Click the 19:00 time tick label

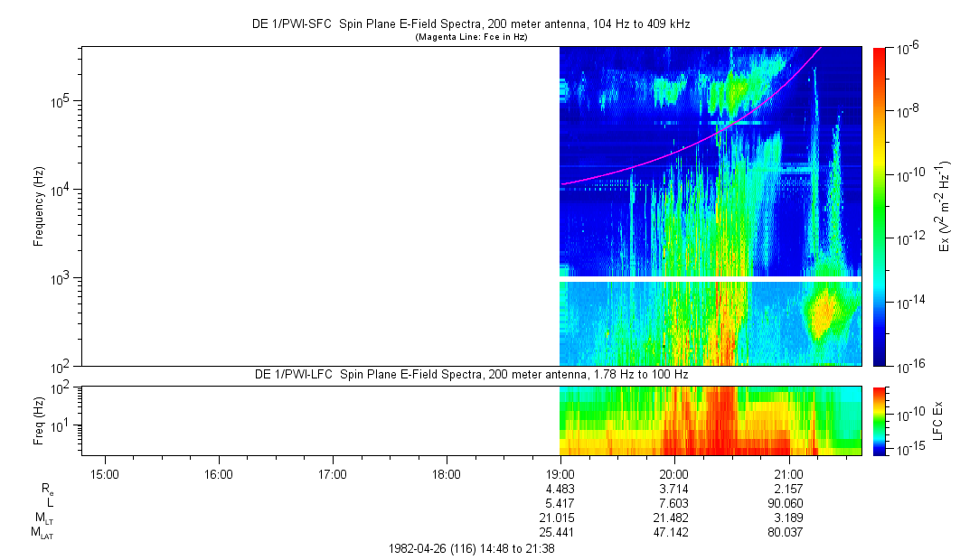pos(560,473)
